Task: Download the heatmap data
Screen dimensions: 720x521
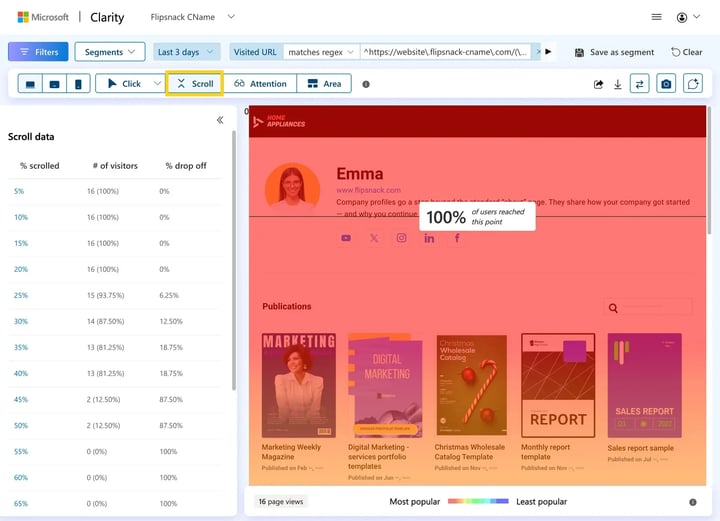Action: point(618,84)
